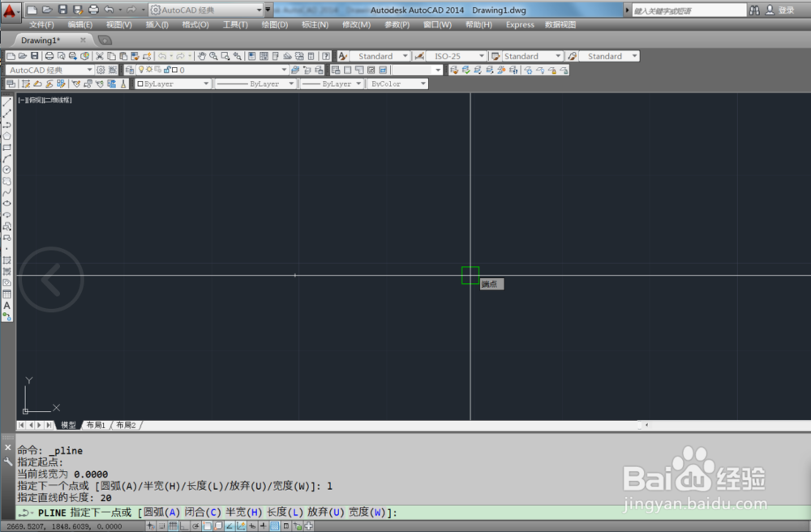Select the Ellipse draw tool
The height and width of the screenshot is (532, 811).
(6, 204)
